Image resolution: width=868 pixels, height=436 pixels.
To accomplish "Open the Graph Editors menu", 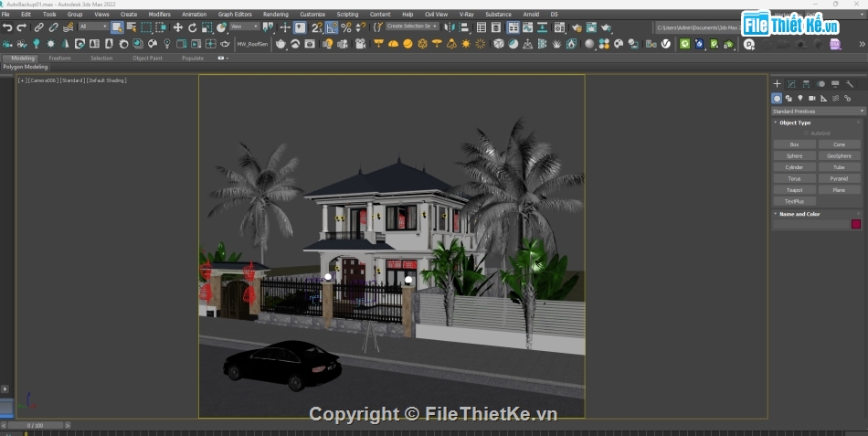I will pos(235,15).
